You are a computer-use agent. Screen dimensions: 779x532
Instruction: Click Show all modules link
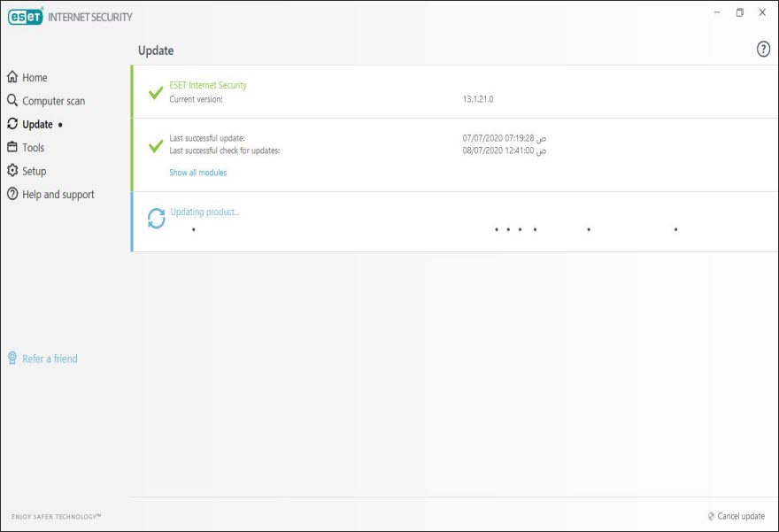[197, 173]
